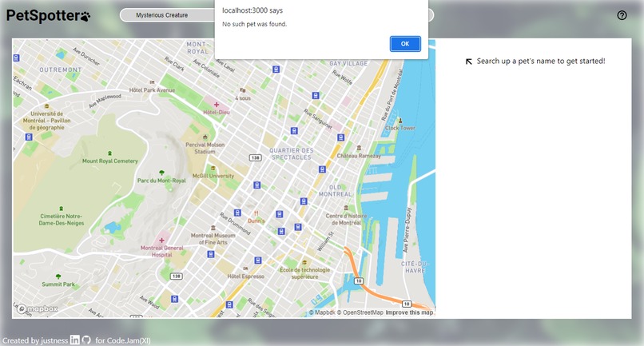Click Université de Montréal pavilion icon
Image resolution: width=644 pixels, height=346 pixels.
(x=46, y=106)
